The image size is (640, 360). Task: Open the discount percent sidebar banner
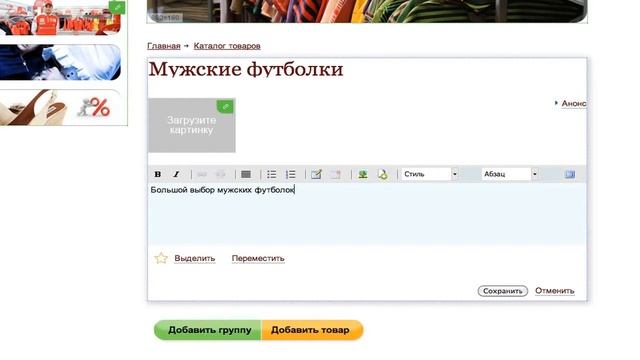point(60,107)
